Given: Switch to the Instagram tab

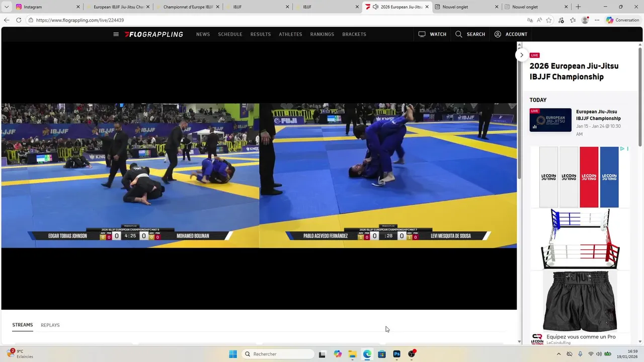Looking at the screenshot, I should 47,7.
